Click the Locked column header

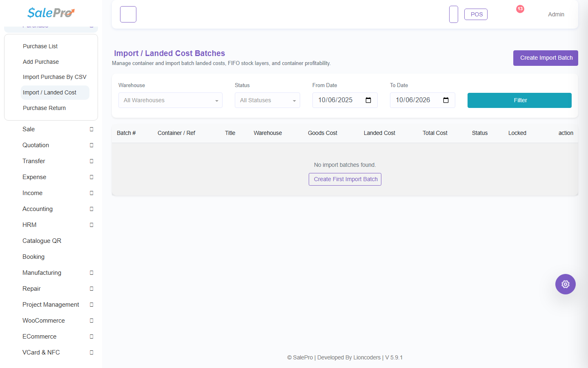click(517, 133)
